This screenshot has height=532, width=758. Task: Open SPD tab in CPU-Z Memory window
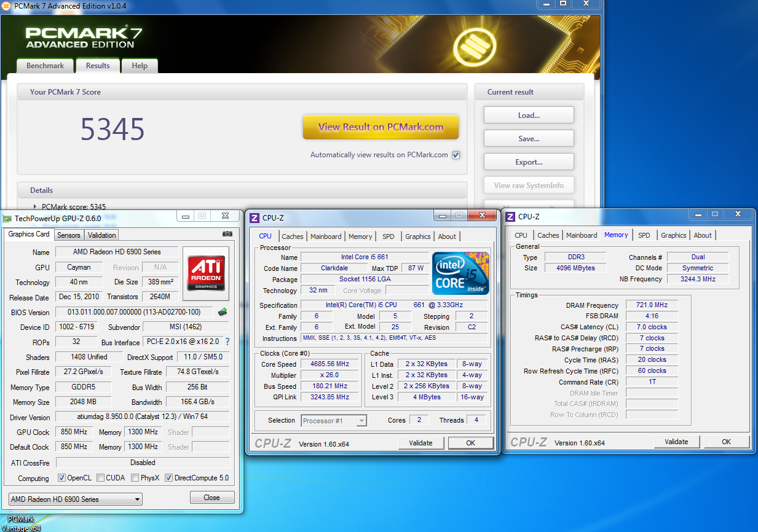point(644,235)
